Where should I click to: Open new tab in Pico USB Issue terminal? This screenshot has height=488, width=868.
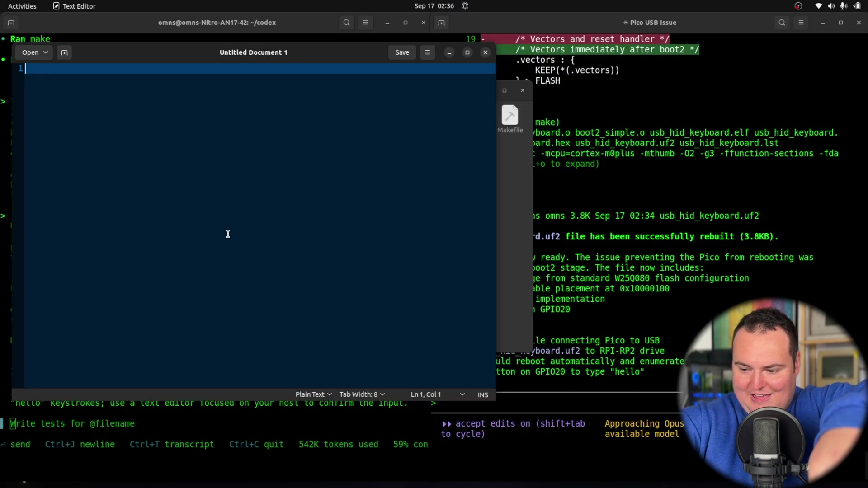(x=442, y=23)
